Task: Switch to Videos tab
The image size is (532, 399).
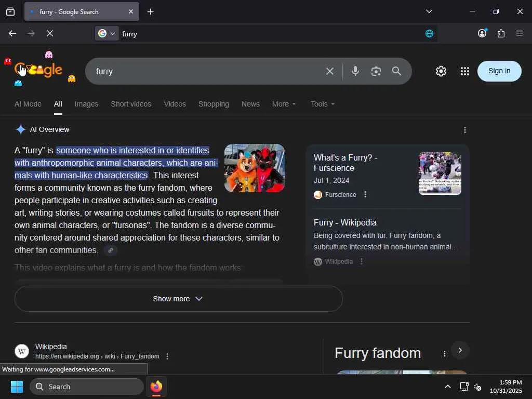Action: tap(175, 104)
